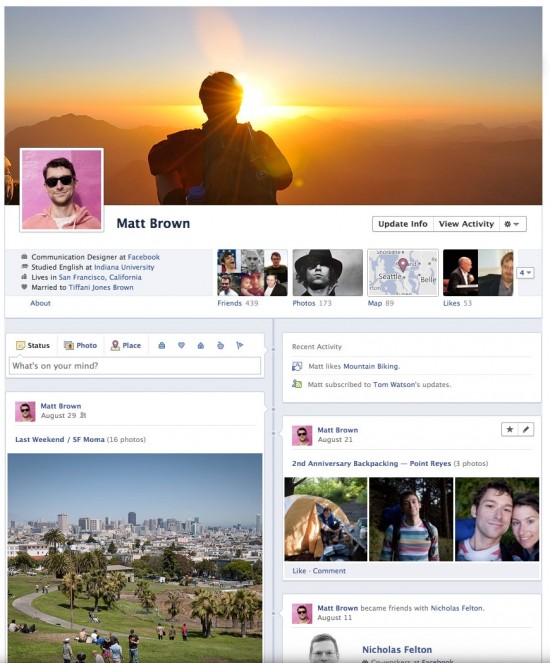
Task: Click the house icon in the composer
Action: [201, 345]
